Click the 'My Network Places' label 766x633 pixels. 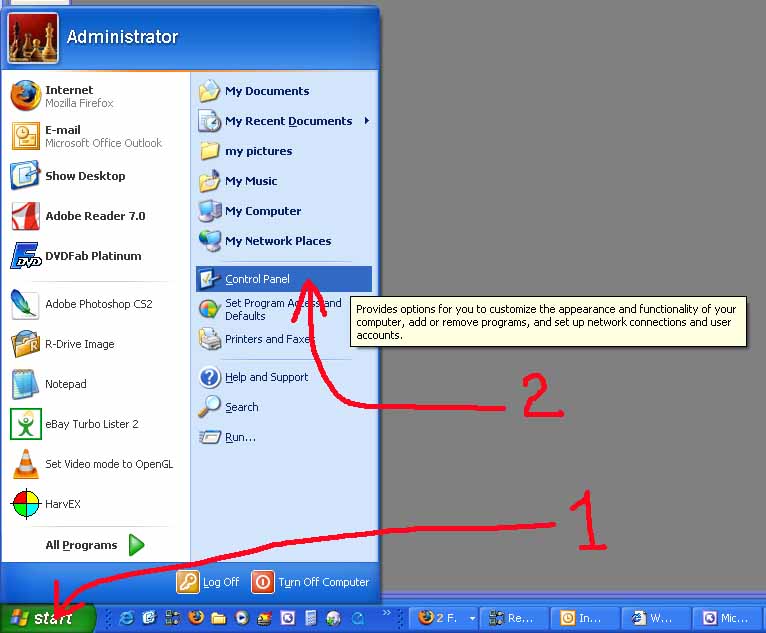[x=278, y=241]
